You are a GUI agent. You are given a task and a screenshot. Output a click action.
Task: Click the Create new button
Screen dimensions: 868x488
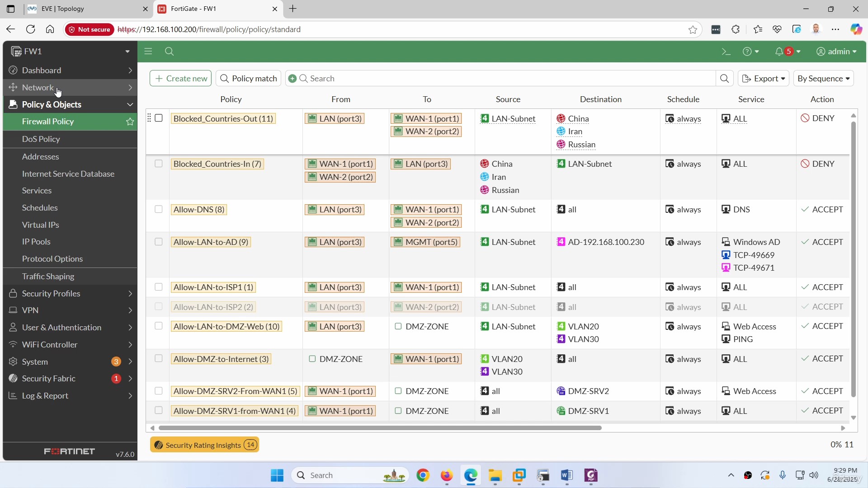pyautogui.click(x=180, y=78)
